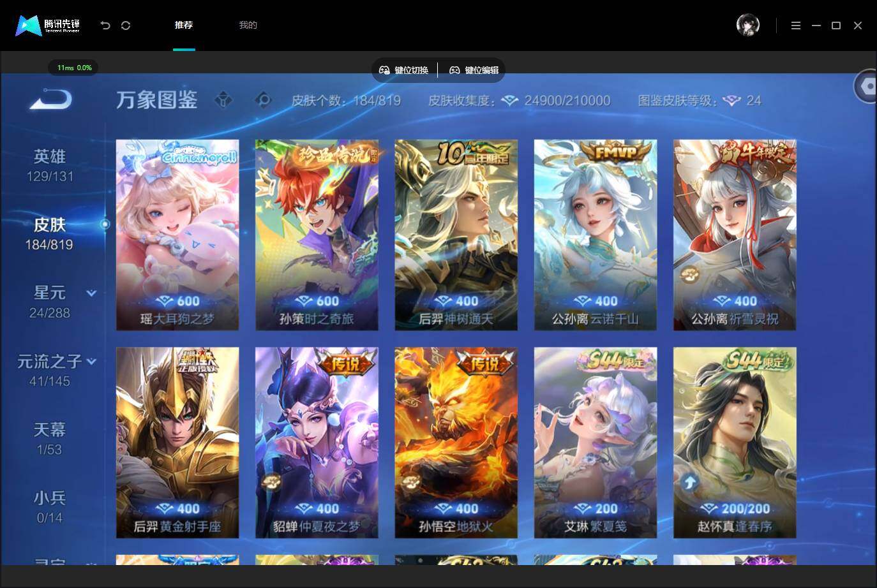Viewport: 877px width, 588px height.
Task: Open the hamburger menu icon
Action: click(x=795, y=26)
